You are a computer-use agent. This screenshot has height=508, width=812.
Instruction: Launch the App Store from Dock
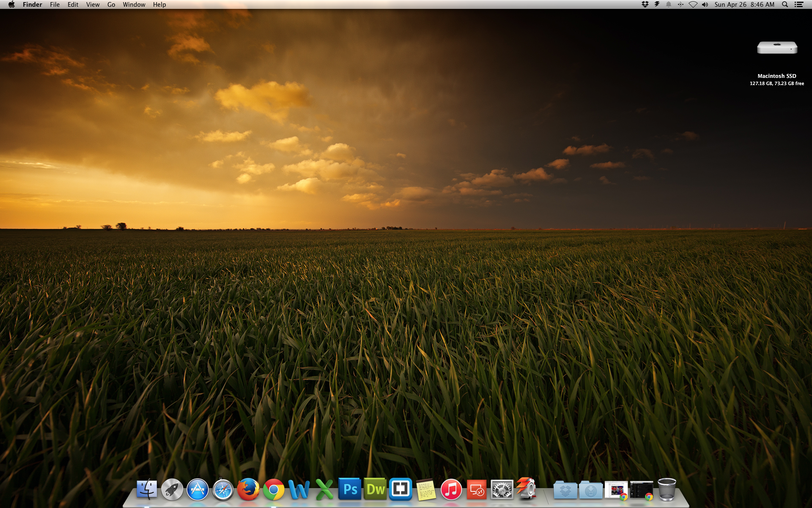198,490
